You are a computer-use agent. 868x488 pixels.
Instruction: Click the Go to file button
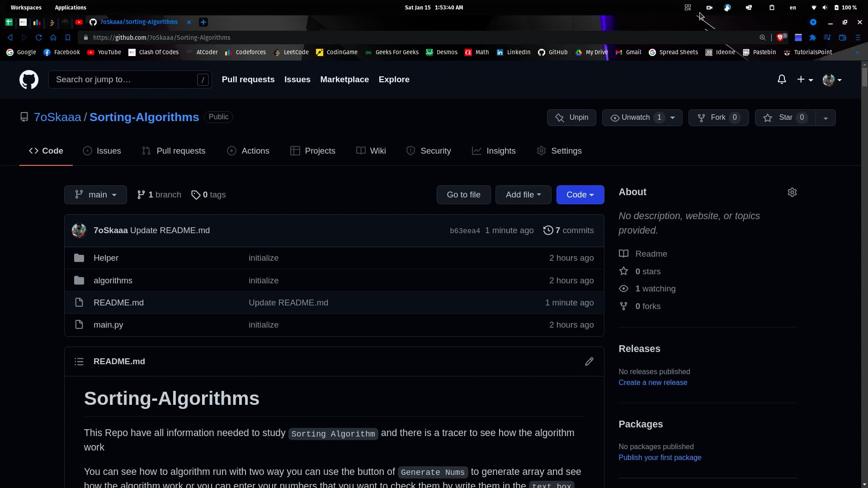click(x=463, y=194)
